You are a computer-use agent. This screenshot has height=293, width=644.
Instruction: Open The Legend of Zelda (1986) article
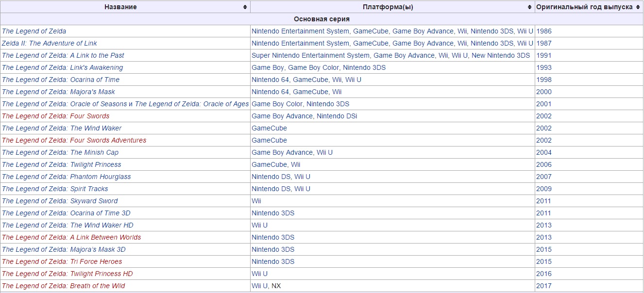34,31
